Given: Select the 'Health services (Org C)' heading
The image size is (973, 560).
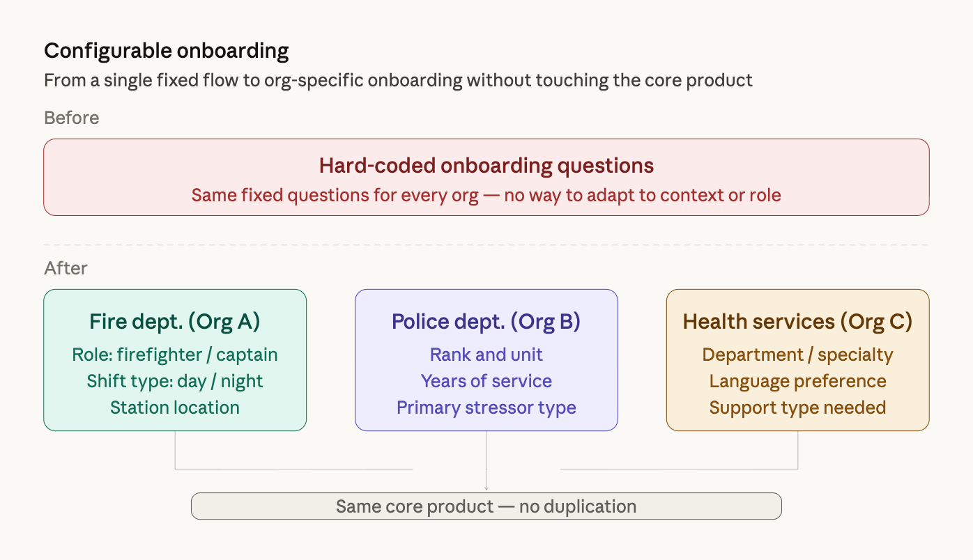Looking at the screenshot, I should coord(797,321).
